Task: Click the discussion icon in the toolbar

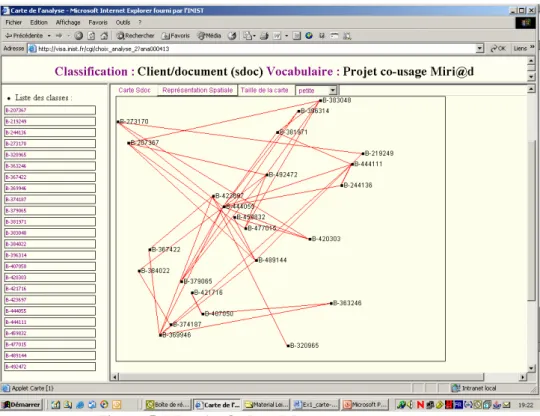Action: click(x=297, y=35)
